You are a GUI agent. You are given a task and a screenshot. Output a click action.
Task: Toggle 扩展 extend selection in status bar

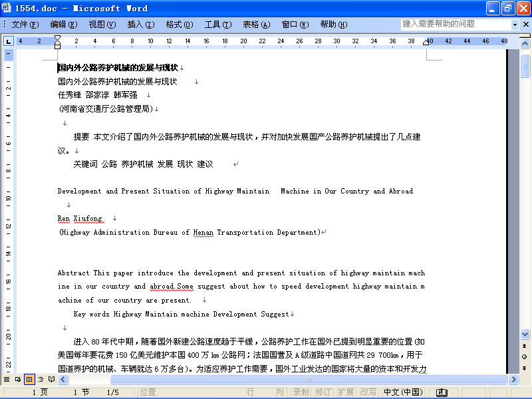click(346, 392)
